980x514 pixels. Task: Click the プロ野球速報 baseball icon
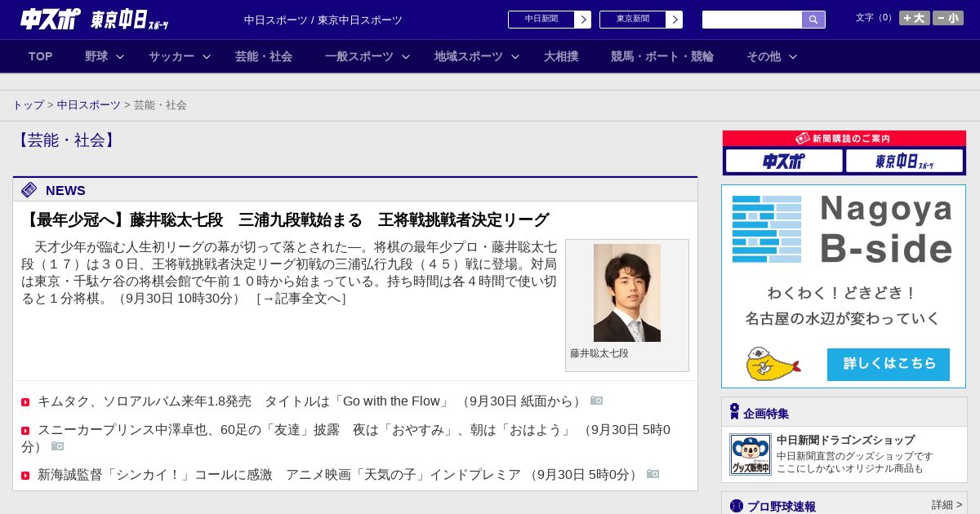737,506
